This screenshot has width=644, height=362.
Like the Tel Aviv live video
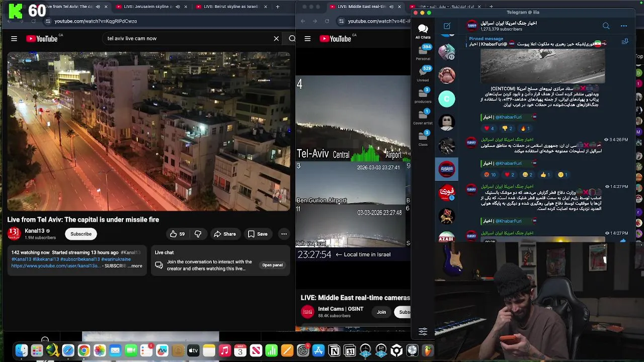click(177, 234)
